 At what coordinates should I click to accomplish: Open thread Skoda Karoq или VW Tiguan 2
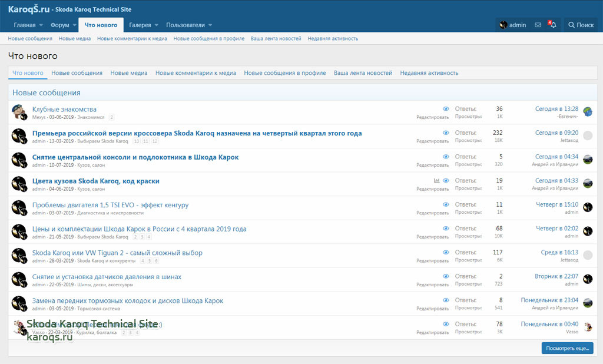(117, 253)
